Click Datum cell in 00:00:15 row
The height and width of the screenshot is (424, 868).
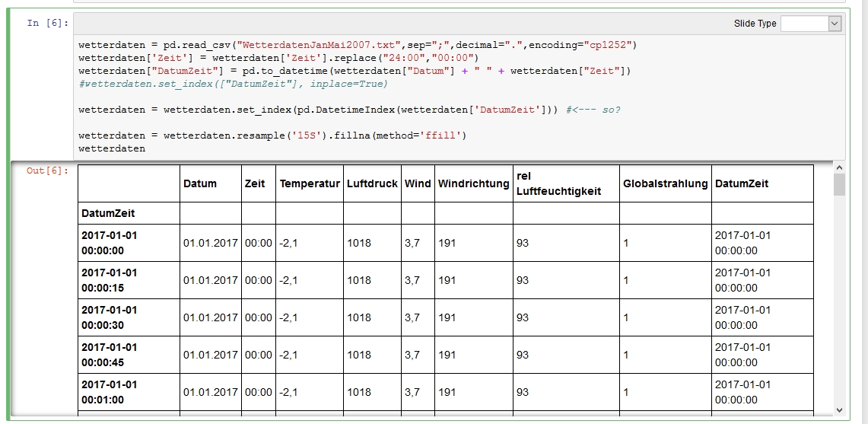tap(211, 280)
